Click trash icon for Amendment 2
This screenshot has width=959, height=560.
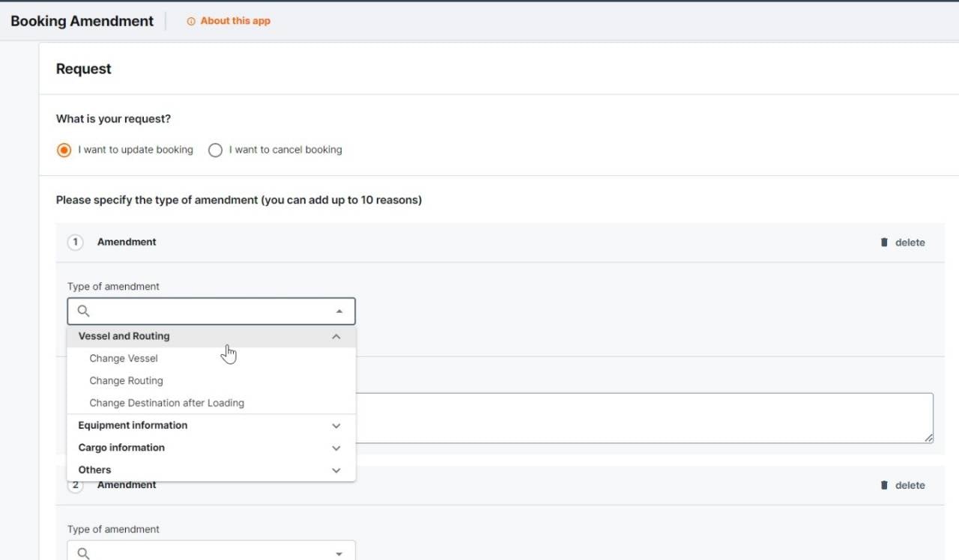coord(884,485)
